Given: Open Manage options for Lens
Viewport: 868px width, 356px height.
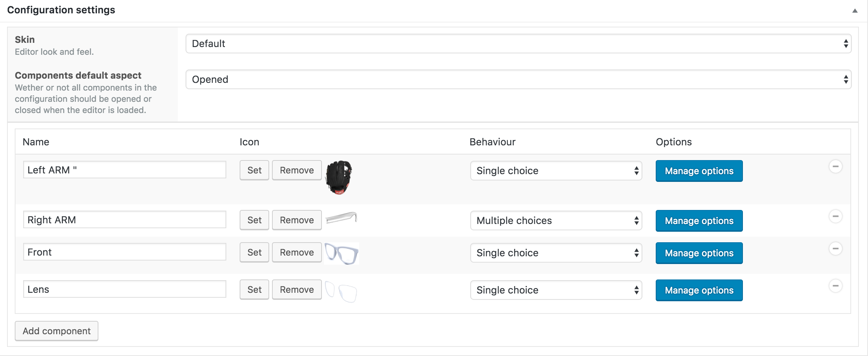Looking at the screenshot, I should click(x=699, y=290).
